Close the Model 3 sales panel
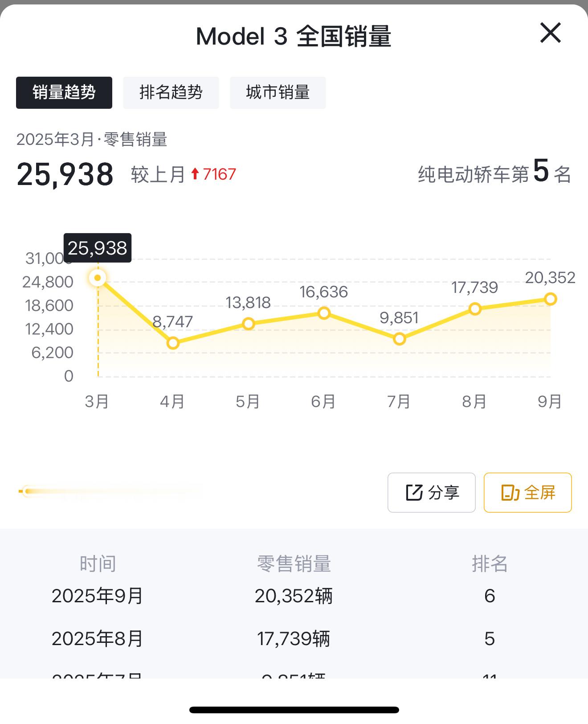Screen dimensions: 588x724 tap(551, 33)
